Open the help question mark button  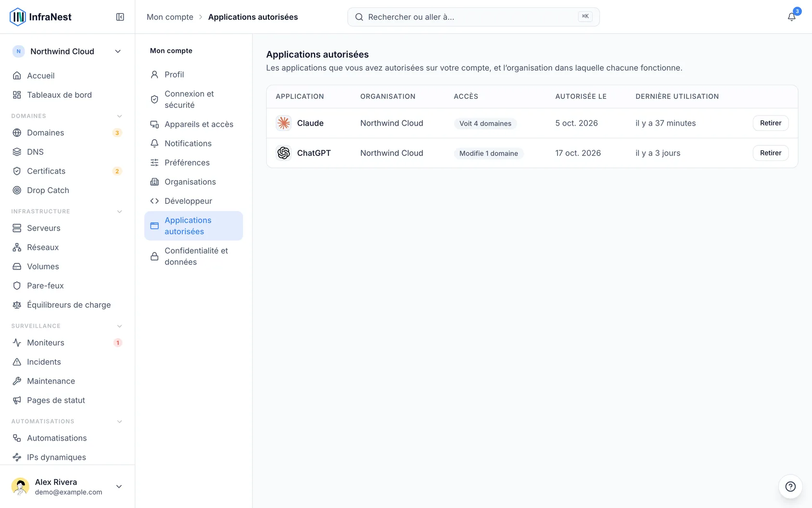tap(790, 486)
